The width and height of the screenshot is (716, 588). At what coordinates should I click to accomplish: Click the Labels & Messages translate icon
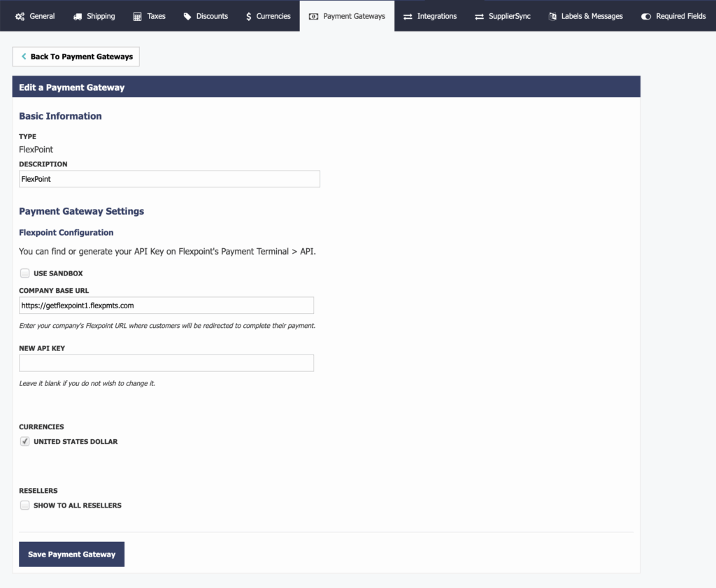(x=552, y=17)
